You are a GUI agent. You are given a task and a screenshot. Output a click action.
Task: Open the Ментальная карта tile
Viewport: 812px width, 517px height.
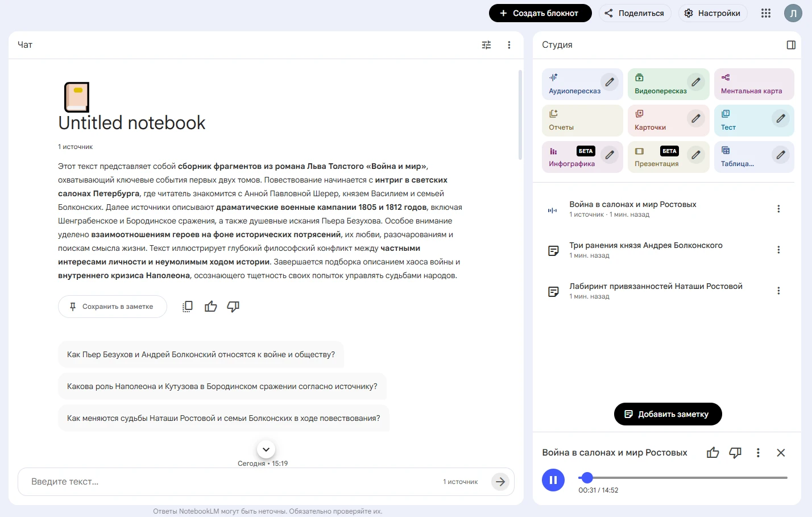click(x=754, y=84)
